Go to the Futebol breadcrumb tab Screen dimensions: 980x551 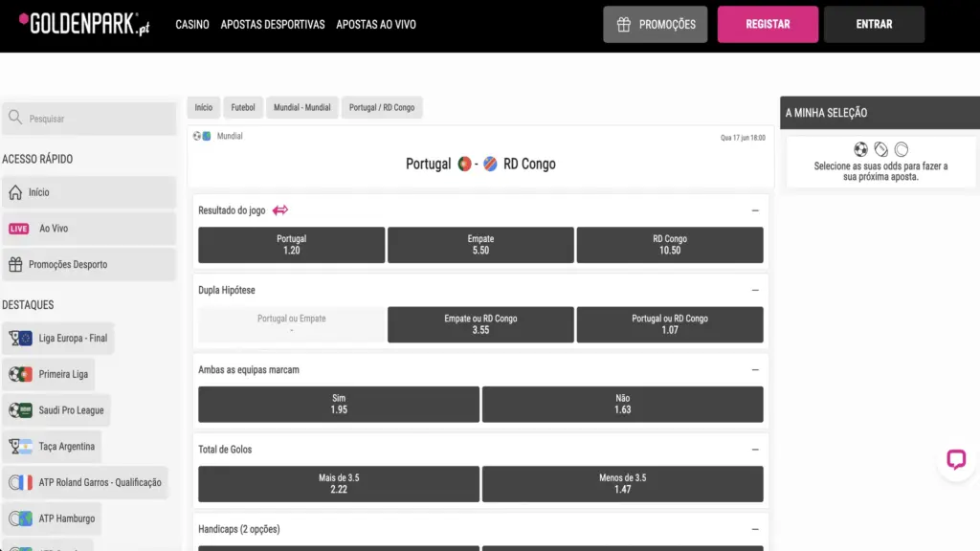243,107
